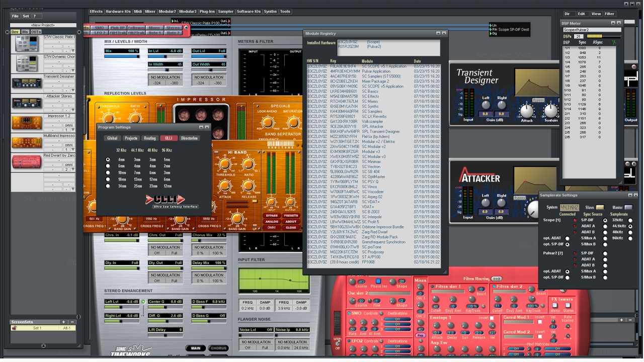This screenshot has height=362, width=644.
Task: Click left arrow beside Dev tab
Action: 7,32
